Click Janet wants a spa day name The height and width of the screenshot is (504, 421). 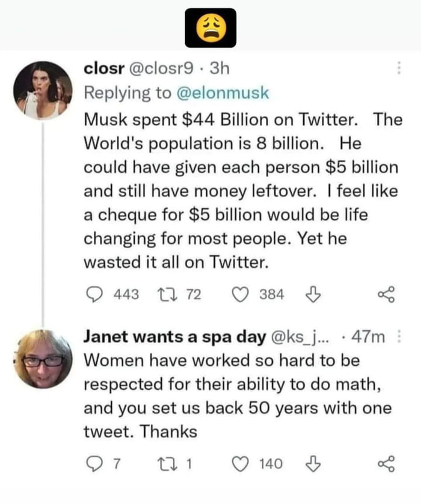174,337
